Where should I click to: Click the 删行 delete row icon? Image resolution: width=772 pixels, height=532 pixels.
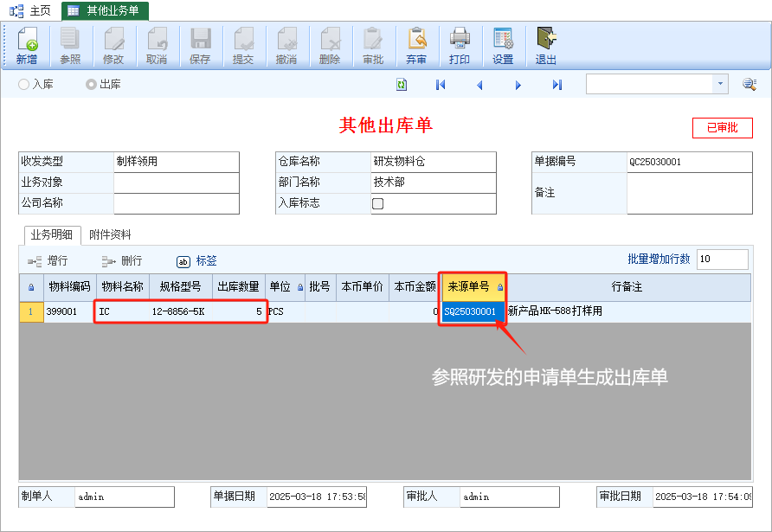point(109,261)
